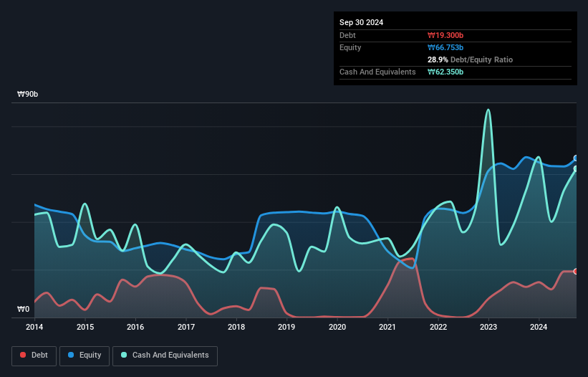Select the 2019 x-axis label
The image size is (588, 377).
click(x=286, y=327)
